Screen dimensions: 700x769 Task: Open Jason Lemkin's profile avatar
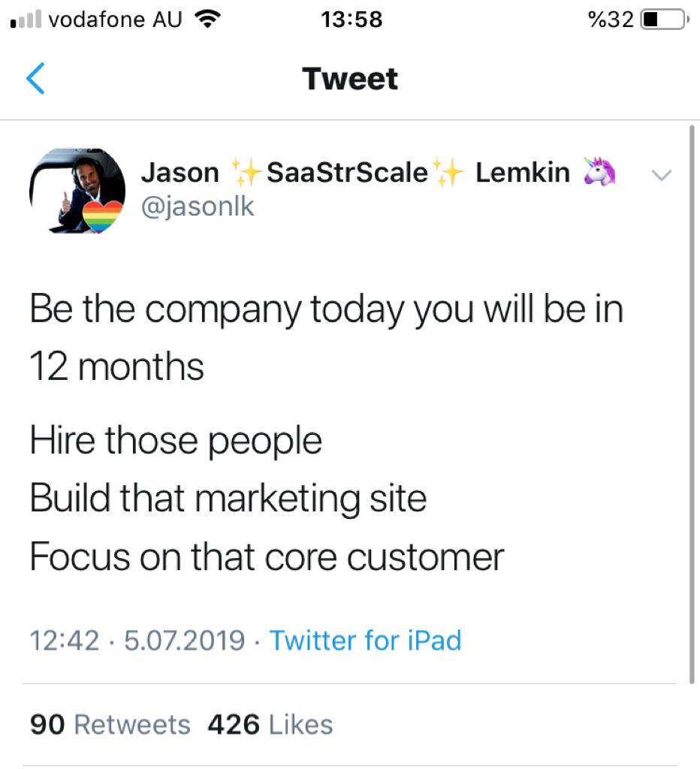click(77, 189)
